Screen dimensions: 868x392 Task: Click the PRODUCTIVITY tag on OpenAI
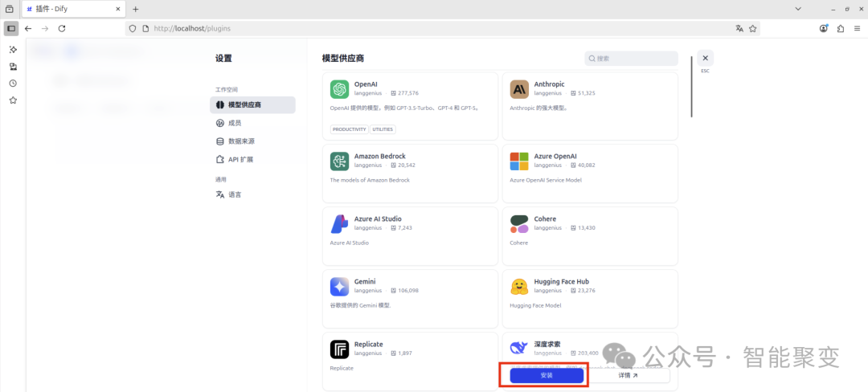click(350, 129)
